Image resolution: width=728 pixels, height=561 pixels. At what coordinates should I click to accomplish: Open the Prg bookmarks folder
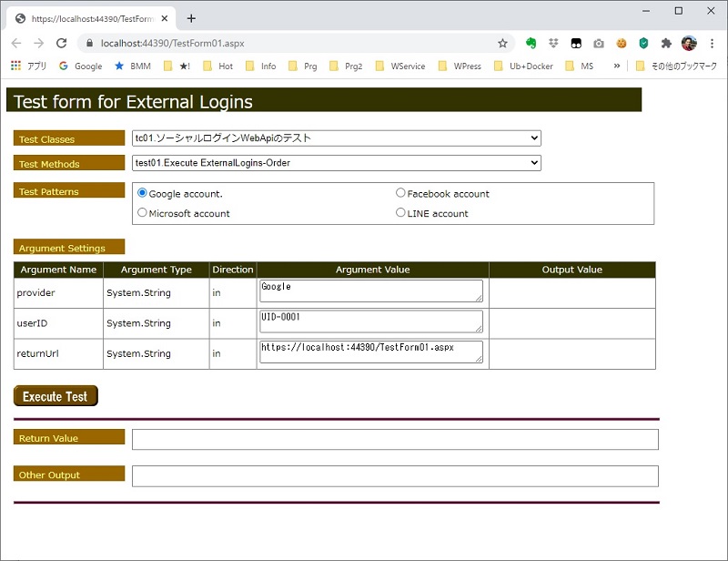click(303, 66)
